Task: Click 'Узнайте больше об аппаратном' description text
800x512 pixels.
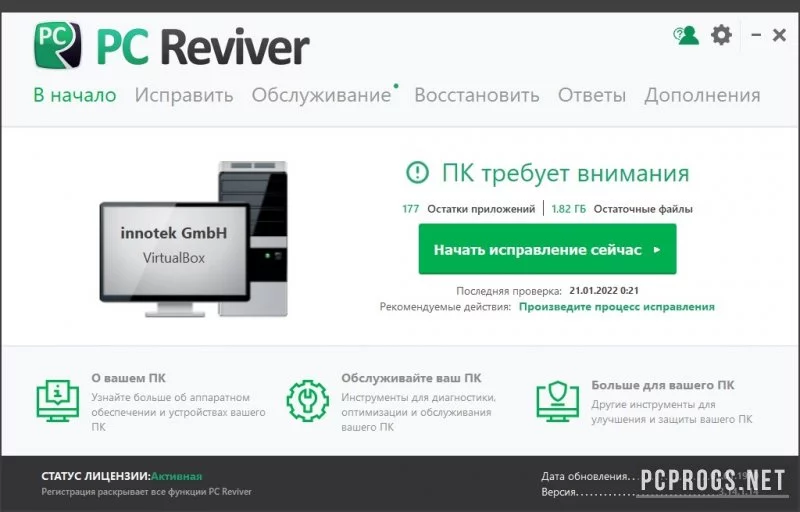Action: click(179, 412)
